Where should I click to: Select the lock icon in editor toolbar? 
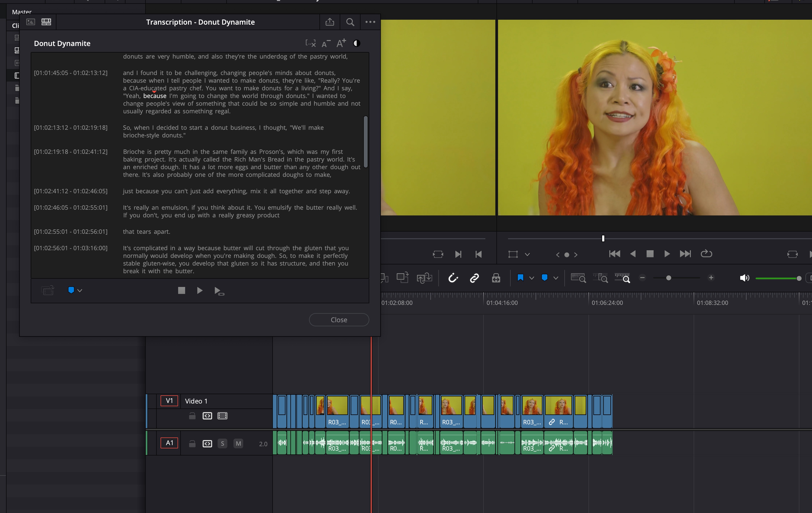point(496,278)
